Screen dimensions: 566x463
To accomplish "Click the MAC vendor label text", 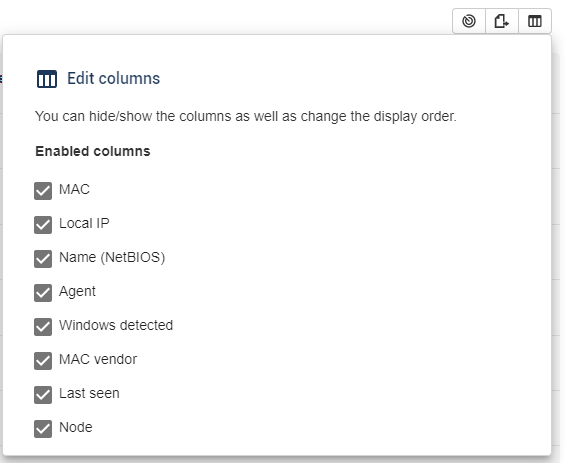I will (x=98, y=359).
